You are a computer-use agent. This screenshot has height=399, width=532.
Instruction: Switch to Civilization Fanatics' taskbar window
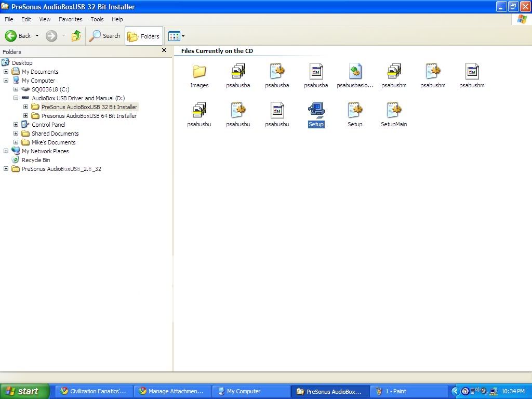coord(94,391)
